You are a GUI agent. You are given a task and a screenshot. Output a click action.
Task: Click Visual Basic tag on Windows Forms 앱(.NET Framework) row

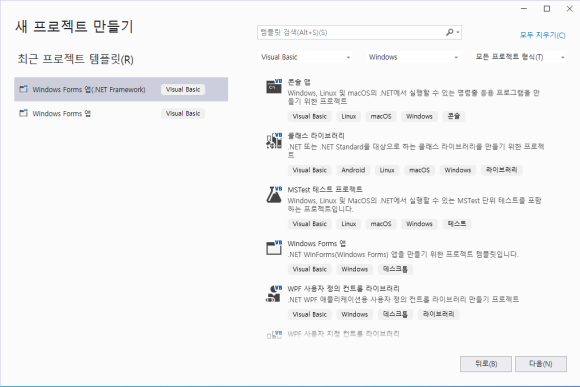pos(183,89)
